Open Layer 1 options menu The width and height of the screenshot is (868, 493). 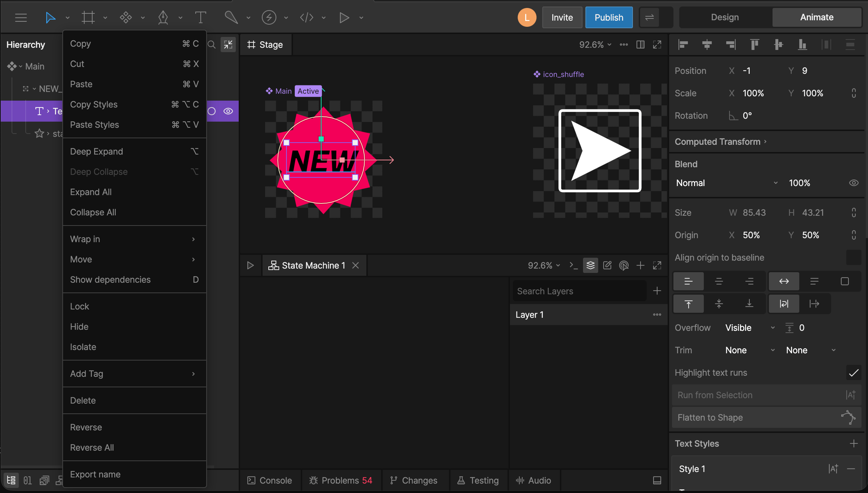tap(657, 315)
